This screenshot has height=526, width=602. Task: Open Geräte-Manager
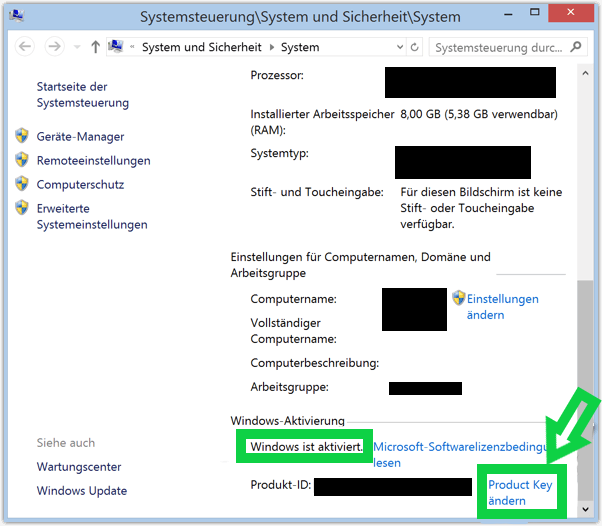[x=80, y=136]
